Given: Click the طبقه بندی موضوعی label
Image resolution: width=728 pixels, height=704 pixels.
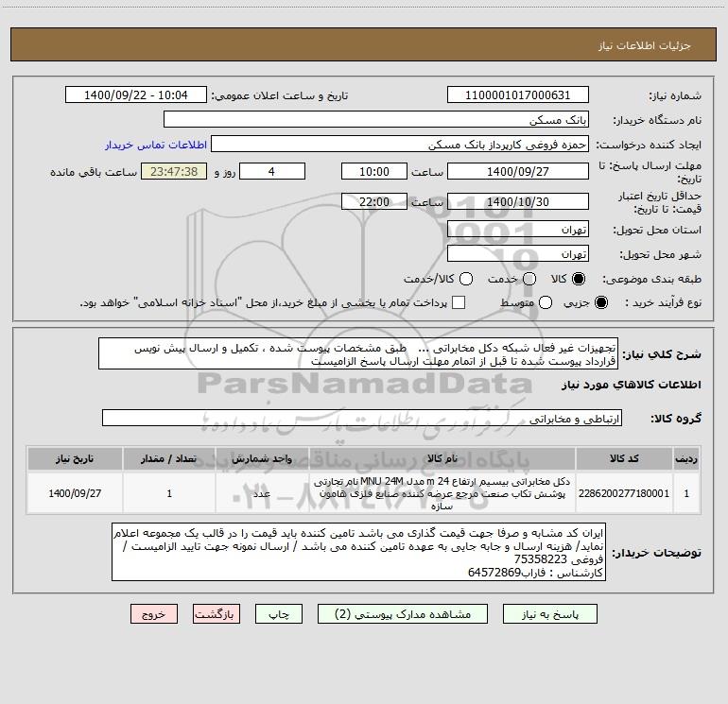Looking at the screenshot, I should [651, 279].
